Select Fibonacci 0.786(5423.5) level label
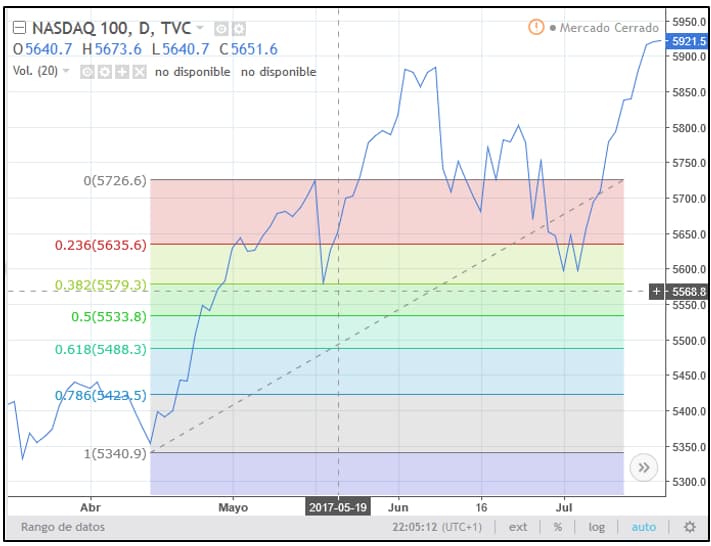Viewport: 711px width, 546px height. [101, 395]
